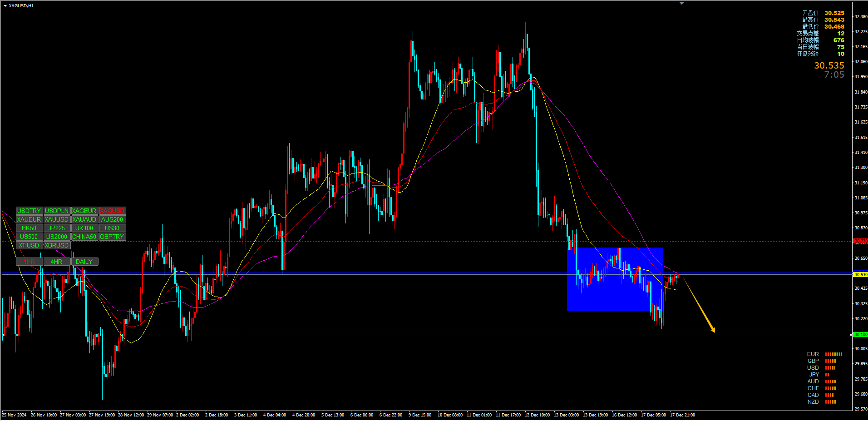868x421 pixels.
Task: Select the green 30.100 price level label
Action: tap(860, 335)
